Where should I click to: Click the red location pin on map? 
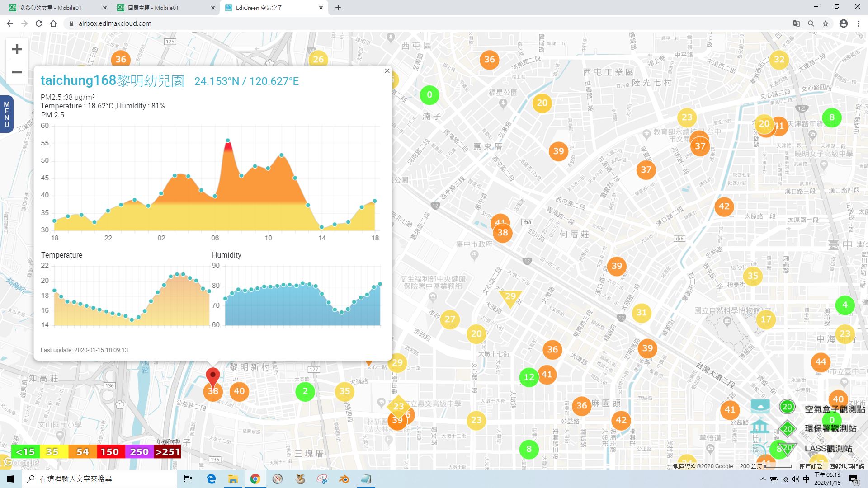tap(213, 377)
